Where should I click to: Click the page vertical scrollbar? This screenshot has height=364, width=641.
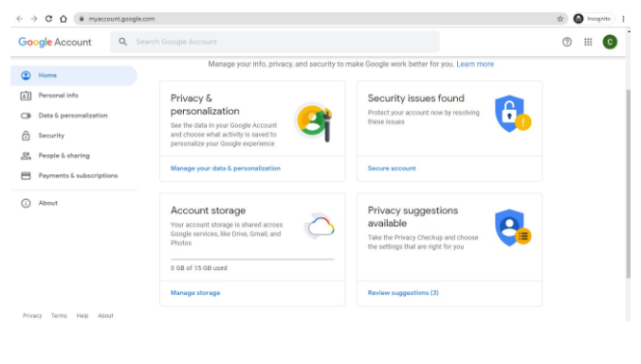[628, 184]
